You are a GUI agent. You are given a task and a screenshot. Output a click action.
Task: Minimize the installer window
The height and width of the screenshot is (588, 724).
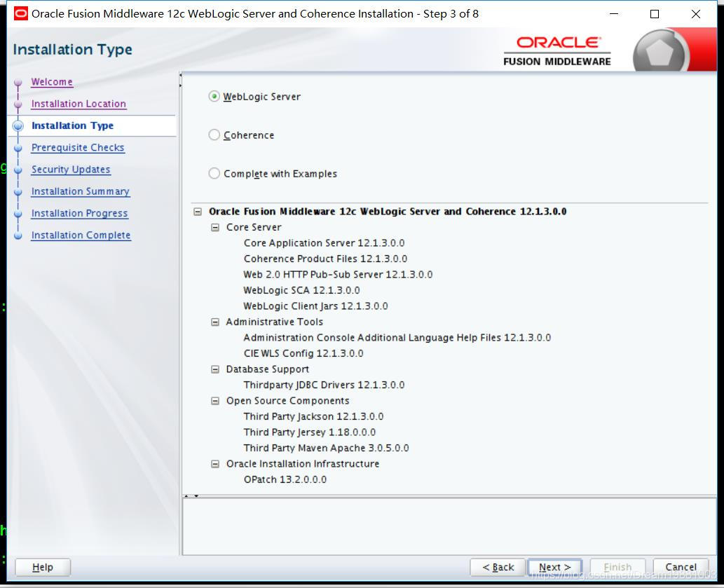614,14
